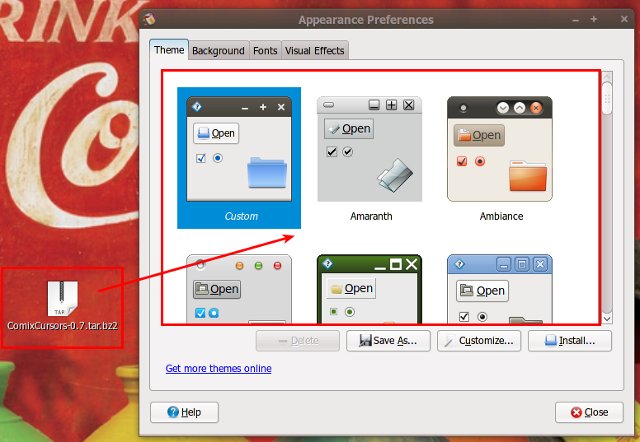Open Get more themes online link
This screenshot has height=442, width=640.
coord(218,369)
